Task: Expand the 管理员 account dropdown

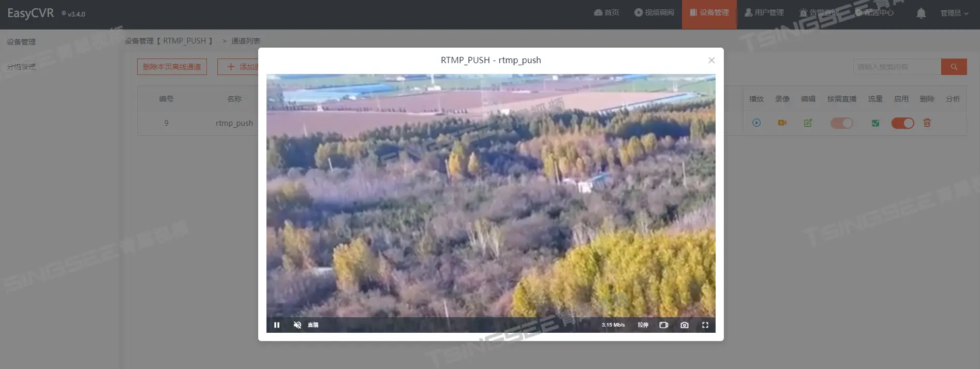Action: (x=954, y=13)
